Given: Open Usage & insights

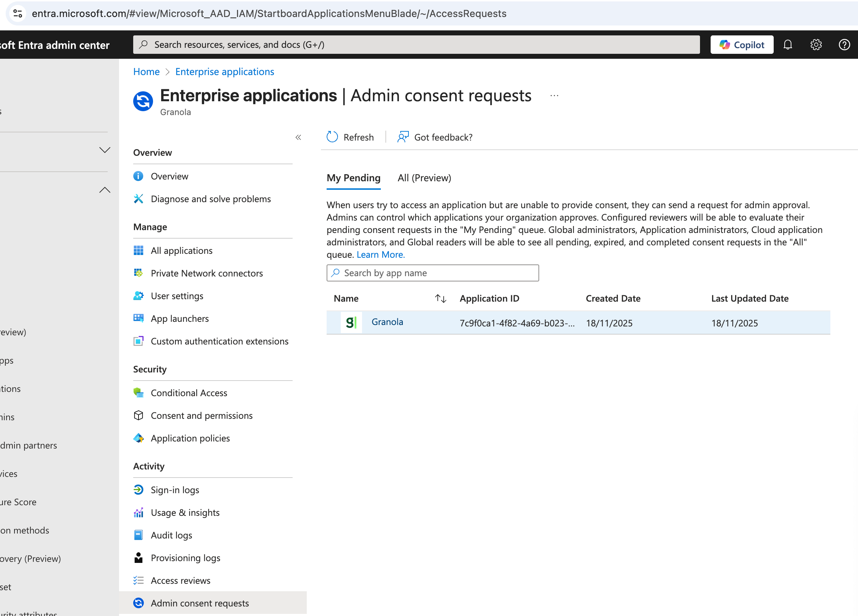Looking at the screenshot, I should click(x=185, y=512).
